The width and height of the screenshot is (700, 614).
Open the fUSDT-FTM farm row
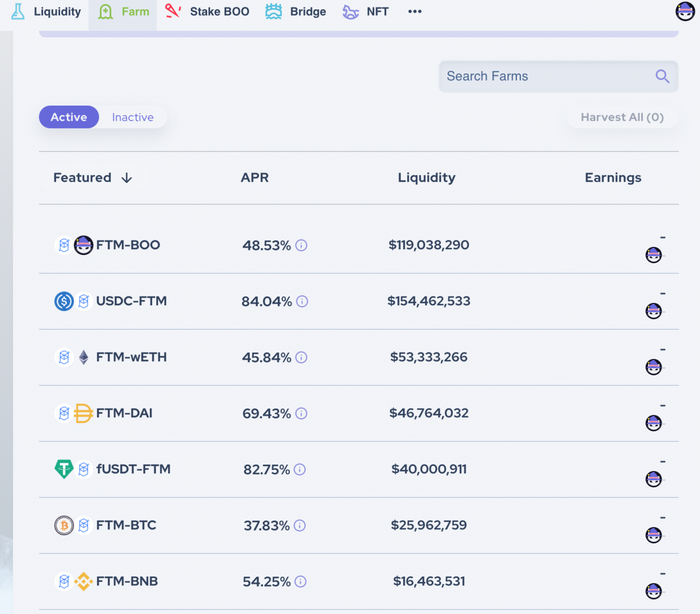coord(359,469)
